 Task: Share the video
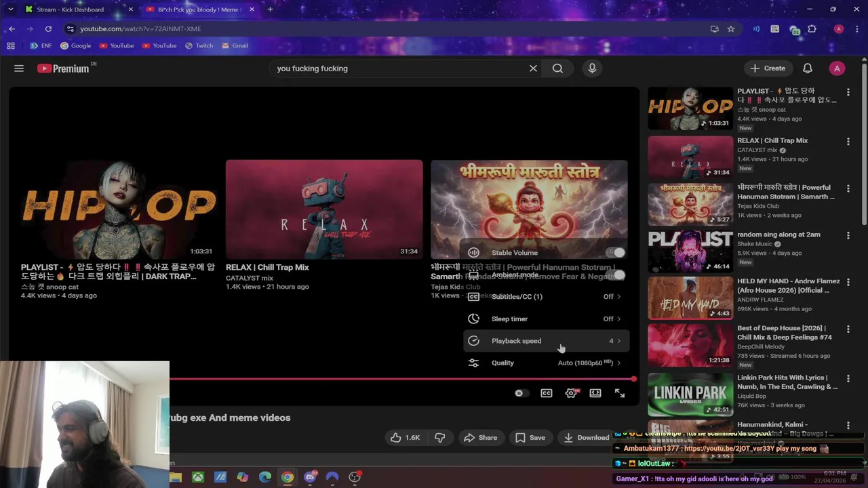click(x=480, y=438)
